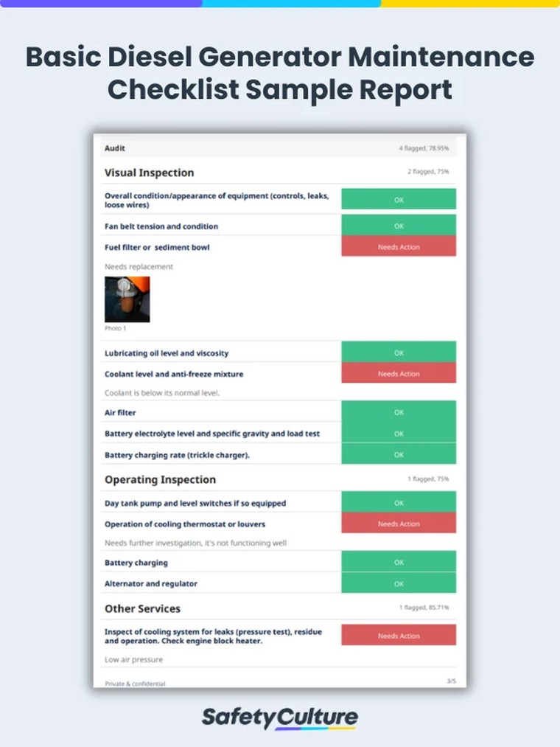Screen dimensions: 560x747
Task: Select the OK badge for Alternator and regulator
Action: point(399,583)
